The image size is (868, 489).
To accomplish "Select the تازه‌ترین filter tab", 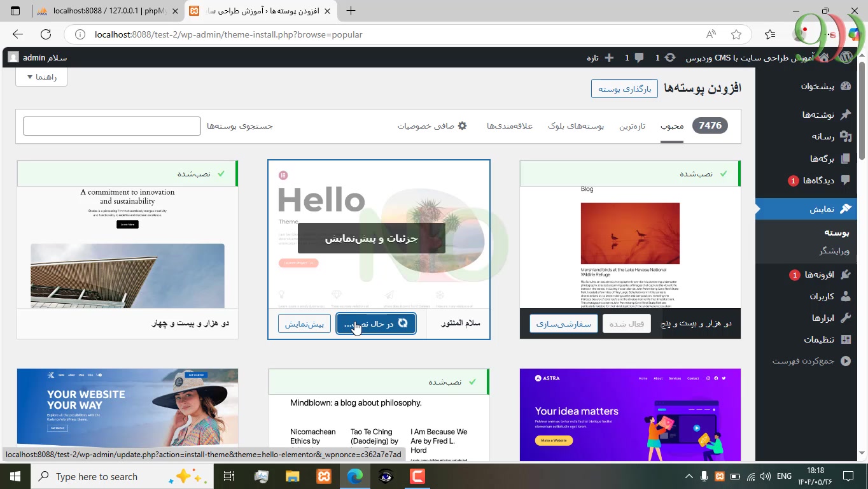I will [x=633, y=126].
